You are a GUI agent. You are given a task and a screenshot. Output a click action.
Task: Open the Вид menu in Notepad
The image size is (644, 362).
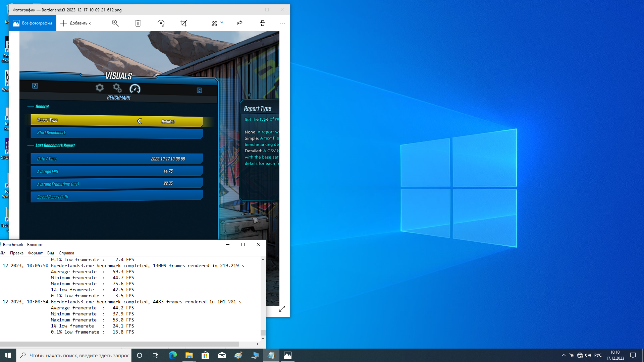(51, 253)
